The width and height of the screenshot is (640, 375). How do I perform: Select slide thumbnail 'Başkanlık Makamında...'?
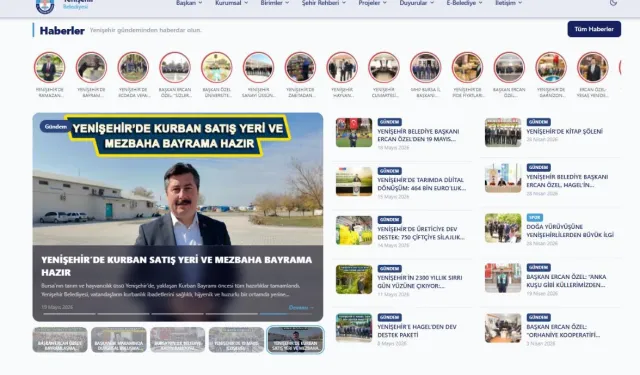pyautogui.click(x=119, y=339)
